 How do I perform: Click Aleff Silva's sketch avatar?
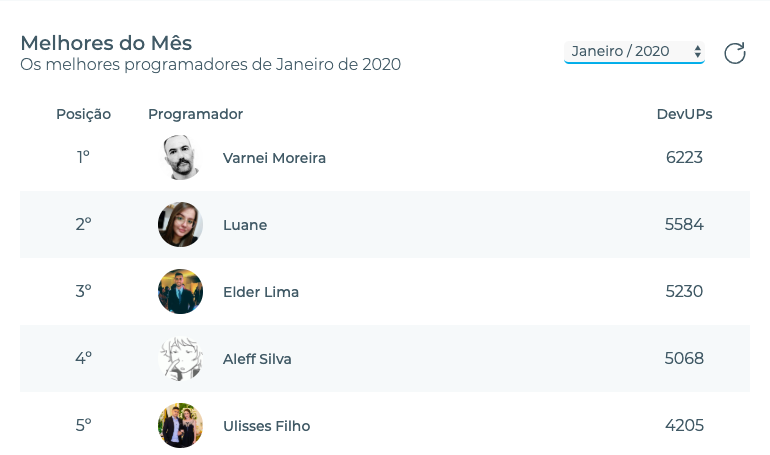(181, 358)
